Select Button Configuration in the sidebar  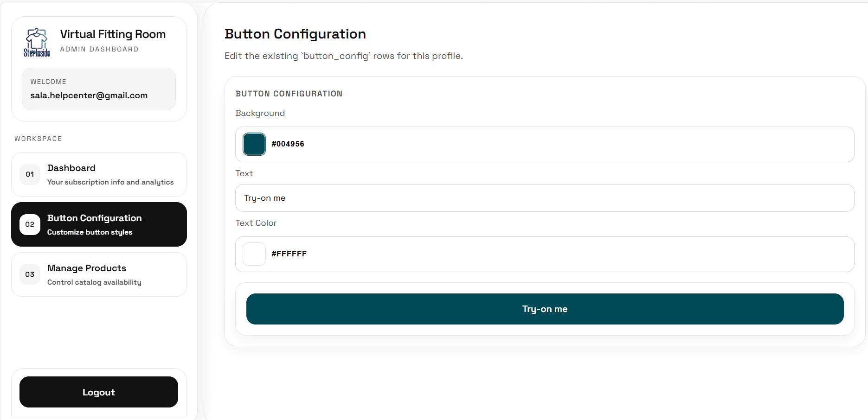click(x=99, y=224)
